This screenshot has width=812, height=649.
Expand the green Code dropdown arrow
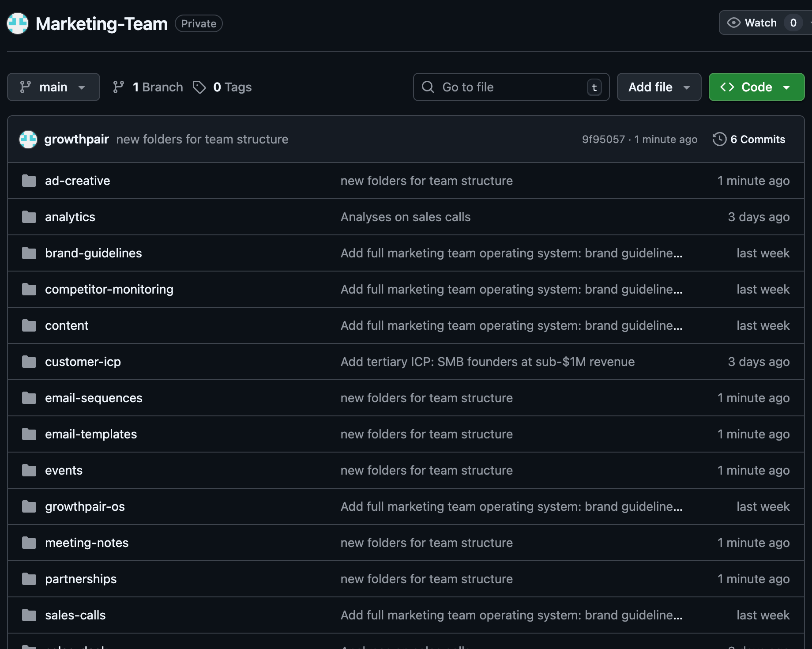point(786,87)
